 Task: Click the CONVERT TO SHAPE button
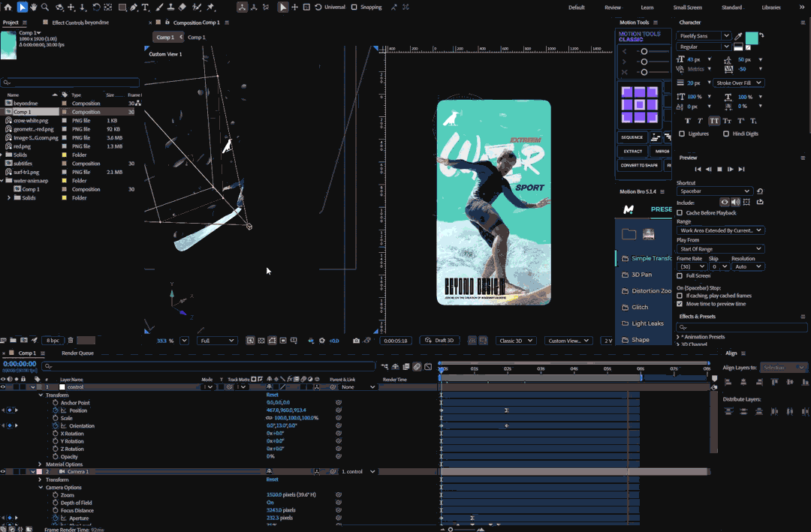point(638,165)
